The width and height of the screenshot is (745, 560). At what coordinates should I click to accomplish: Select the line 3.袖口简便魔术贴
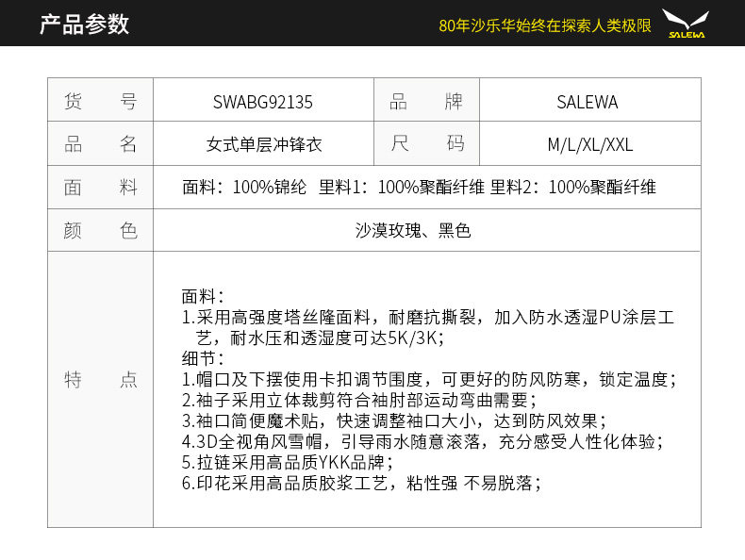pyautogui.click(x=394, y=421)
